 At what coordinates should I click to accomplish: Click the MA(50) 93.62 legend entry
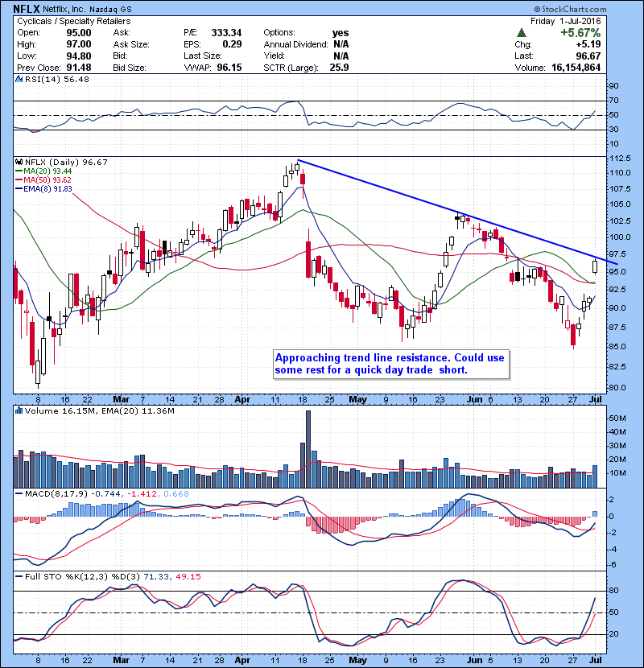pos(44,180)
